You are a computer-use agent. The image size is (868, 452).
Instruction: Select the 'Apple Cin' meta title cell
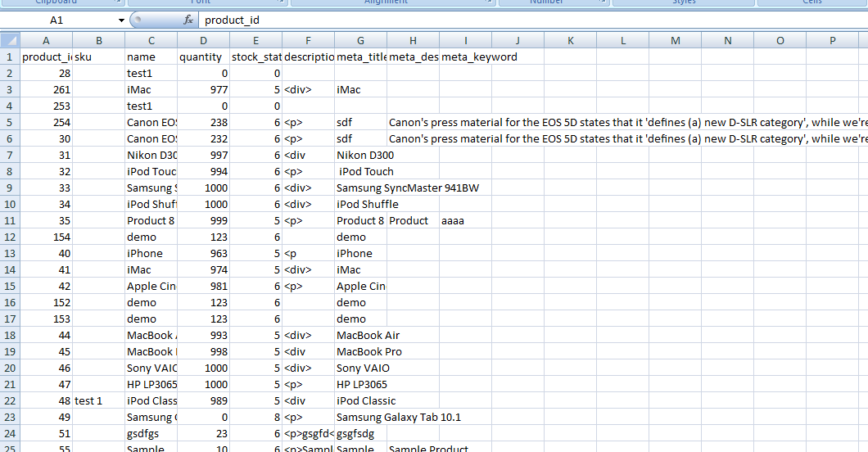coord(360,286)
